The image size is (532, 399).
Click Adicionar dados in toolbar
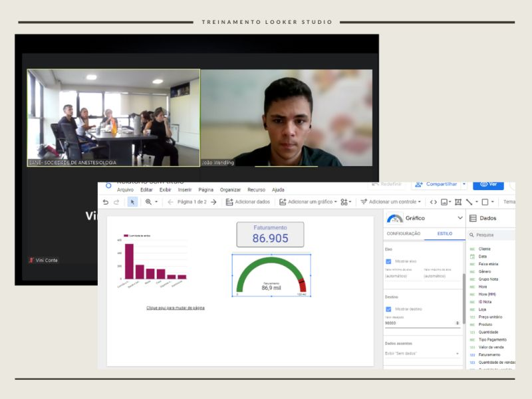coord(248,202)
